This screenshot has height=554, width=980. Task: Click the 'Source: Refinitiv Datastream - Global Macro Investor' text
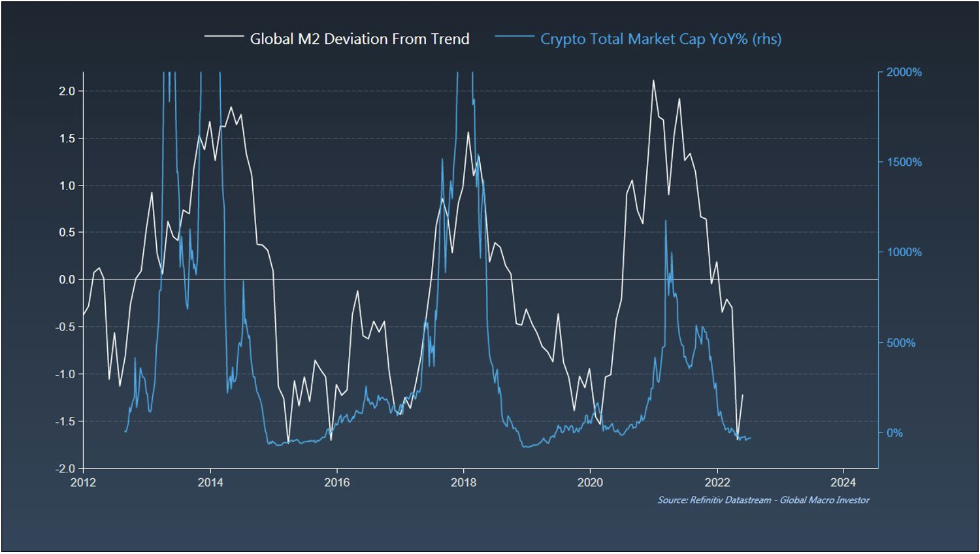pyautogui.click(x=763, y=500)
